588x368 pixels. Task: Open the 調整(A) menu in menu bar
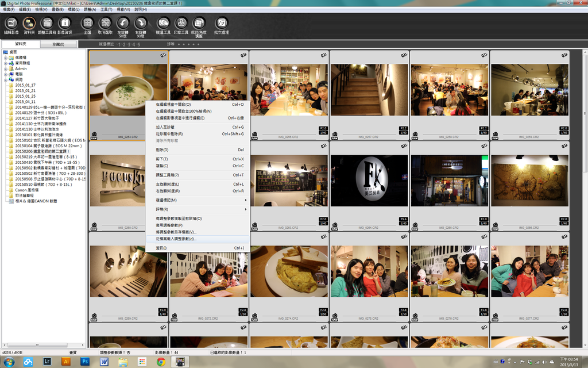(x=90, y=10)
